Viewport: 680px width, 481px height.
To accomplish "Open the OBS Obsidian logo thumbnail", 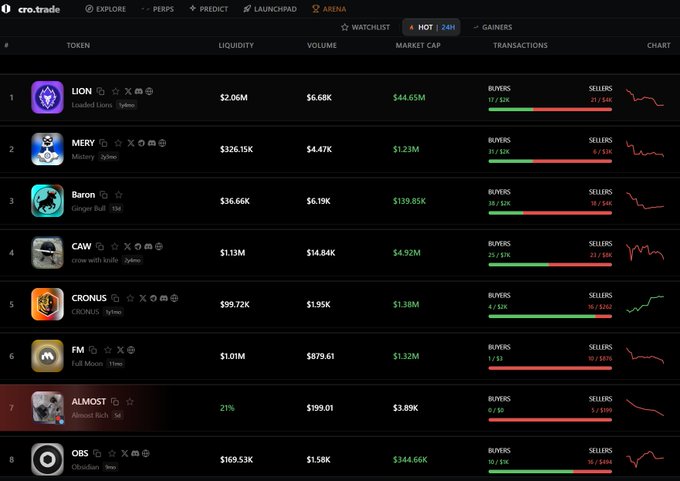I will pos(47,459).
